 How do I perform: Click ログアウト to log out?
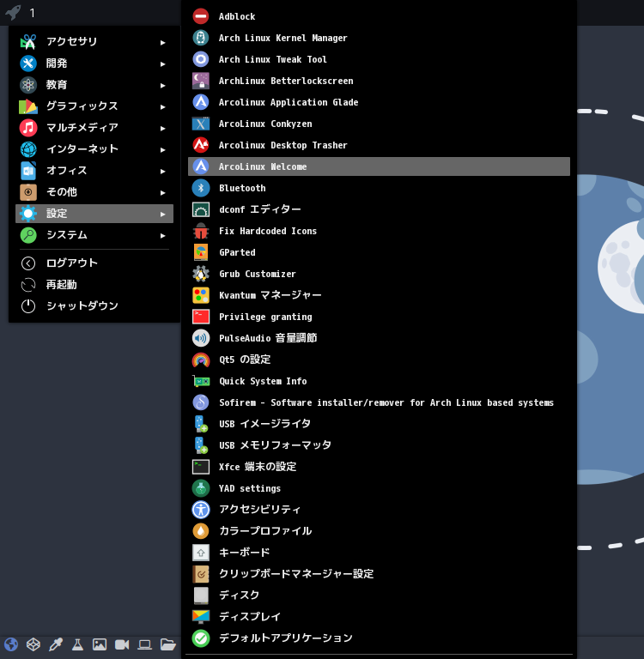tap(72, 263)
